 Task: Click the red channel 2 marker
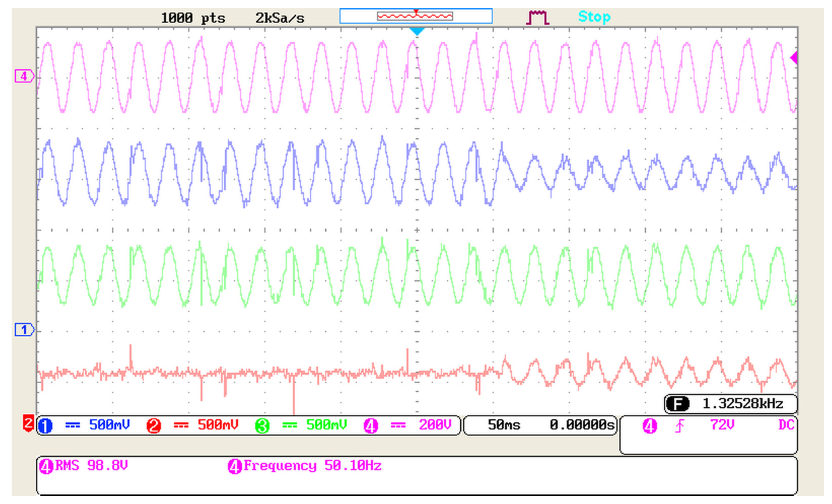pos(28,423)
